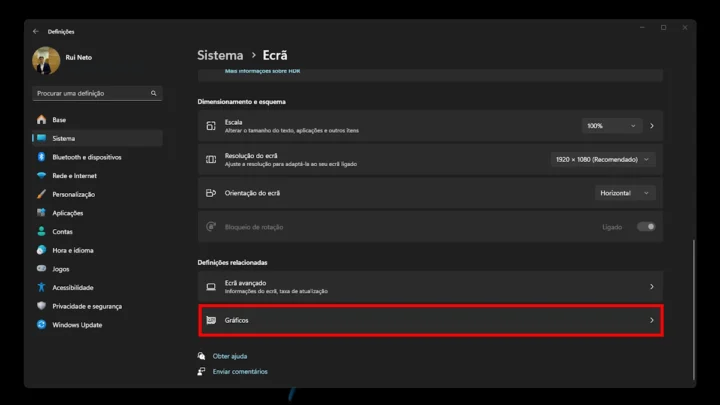Open Bluetooth e dispositivos settings
Viewport: 720px width, 405px height.
click(86, 157)
